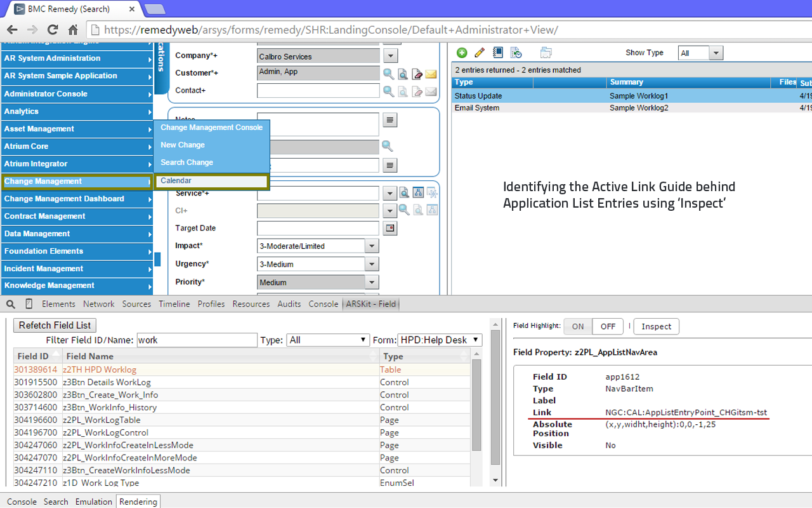
Task: Search customers using the magnifier beside the Customer field
Action: (388, 74)
